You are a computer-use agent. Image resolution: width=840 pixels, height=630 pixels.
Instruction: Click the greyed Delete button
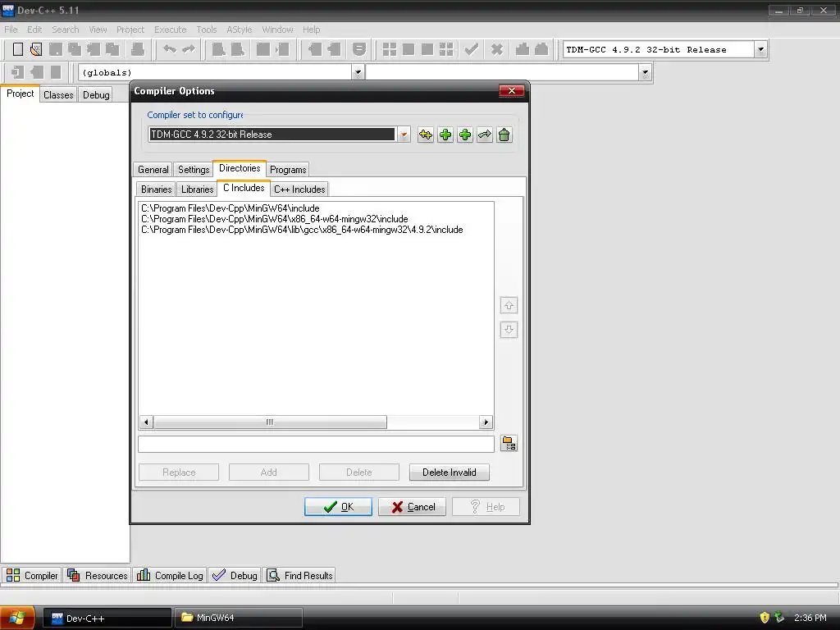pos(359,472)
